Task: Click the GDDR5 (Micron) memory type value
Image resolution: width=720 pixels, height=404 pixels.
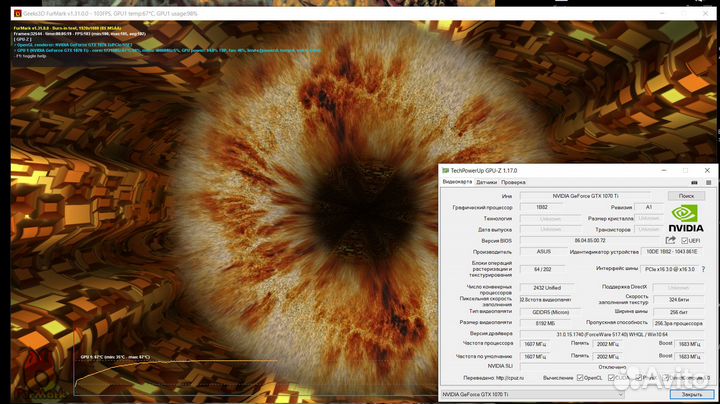Action: (x=550, y=312)
